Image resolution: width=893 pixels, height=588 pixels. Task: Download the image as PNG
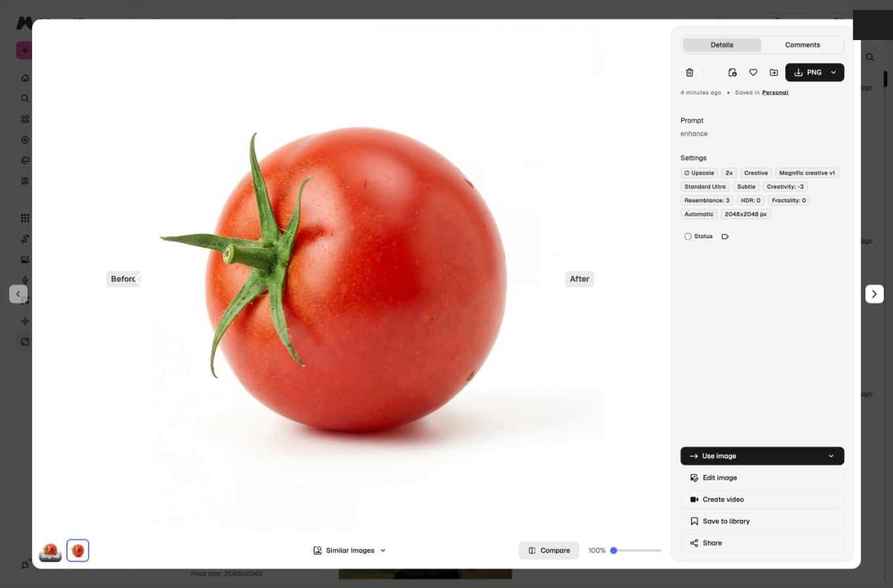(x=807, y=72)
